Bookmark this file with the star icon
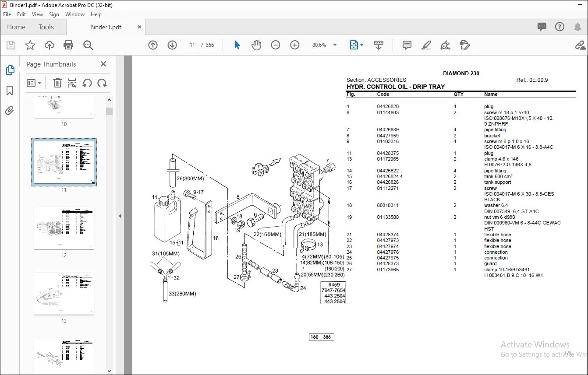This screenshot has width=588, height=375. coord(30,45)
